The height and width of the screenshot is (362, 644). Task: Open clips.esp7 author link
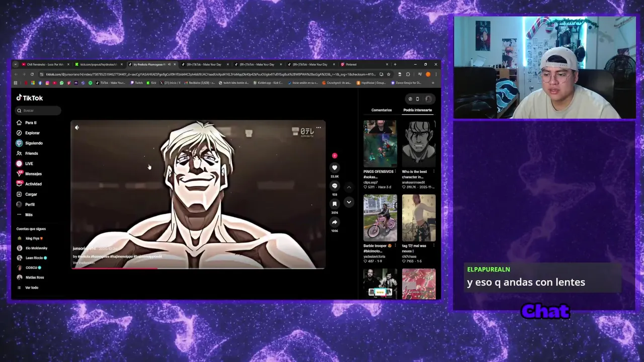tap(371, 183)
